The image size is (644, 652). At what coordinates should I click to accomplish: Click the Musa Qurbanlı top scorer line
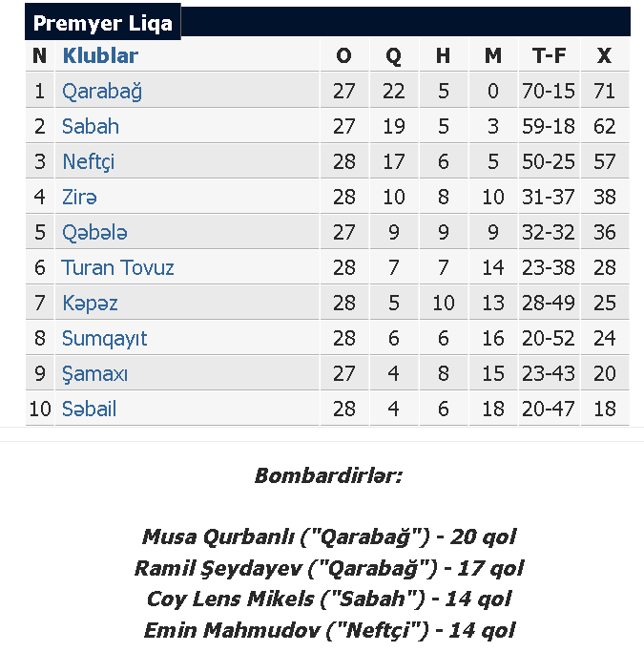pos(328,536)
